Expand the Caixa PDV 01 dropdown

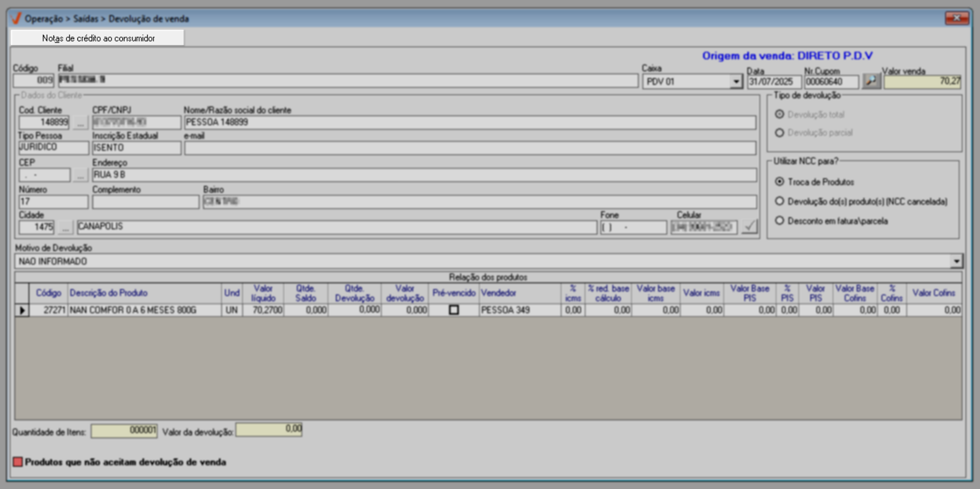coord(736,81)
